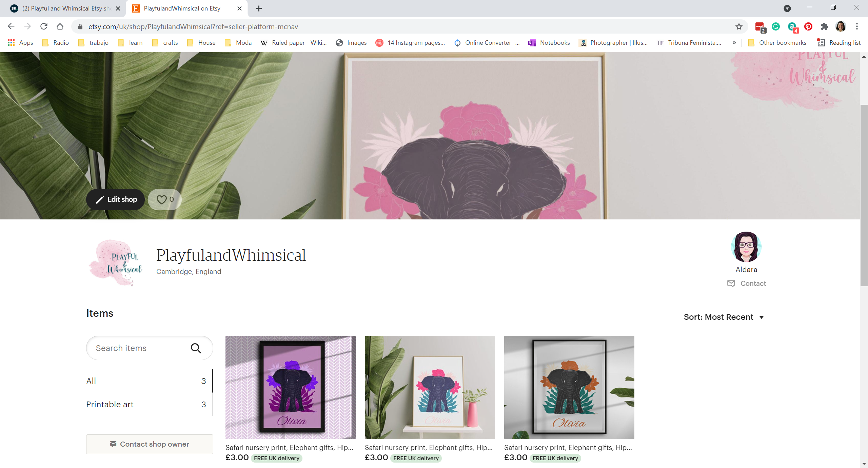Image resolution: width=868 pixels, height=468 pixels.
Task: Open the red extension with badge 2
Action: point(760,27)
